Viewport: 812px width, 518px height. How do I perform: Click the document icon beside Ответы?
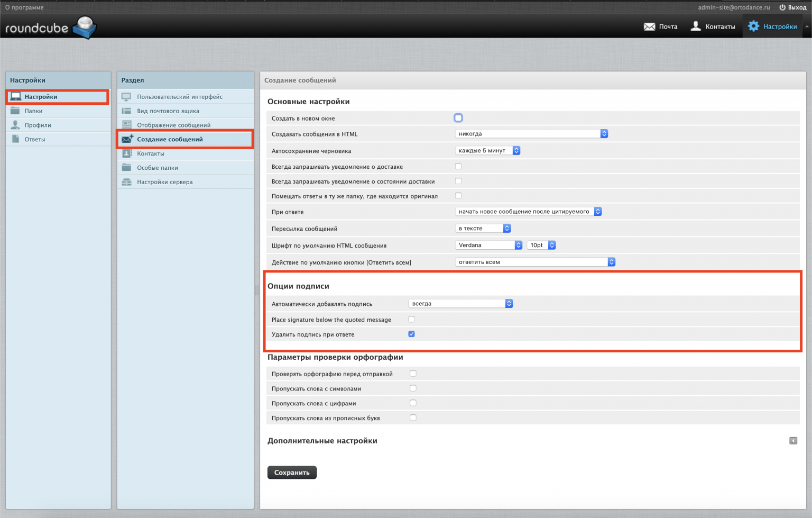click(x=15, y=139)
